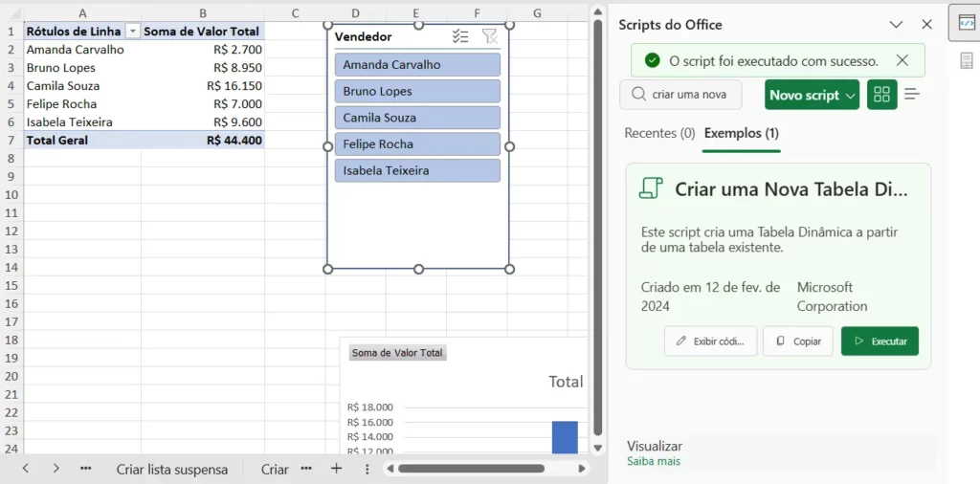The height and width of the screenshot is (484, 980).
Task: Select Bruno Lopes in Vendedor slicer
Action: [417, 91]
